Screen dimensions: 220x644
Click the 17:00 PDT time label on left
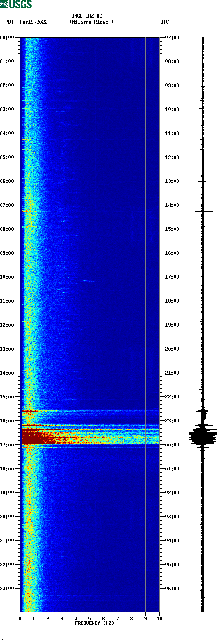point(7,445)
